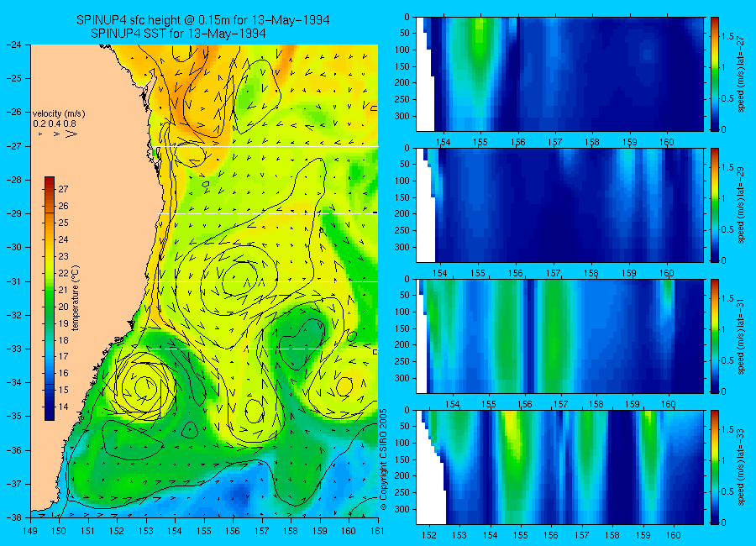Viewport: 756px width, 546px height.
Task: Click the '0.2 0.4 0.8' velocity scale values
Action: [x=55, y=123]
